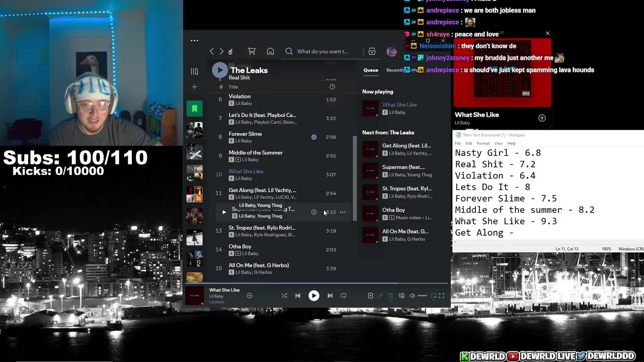Click Otha Boy in Queue panel

tap(404, 214)
